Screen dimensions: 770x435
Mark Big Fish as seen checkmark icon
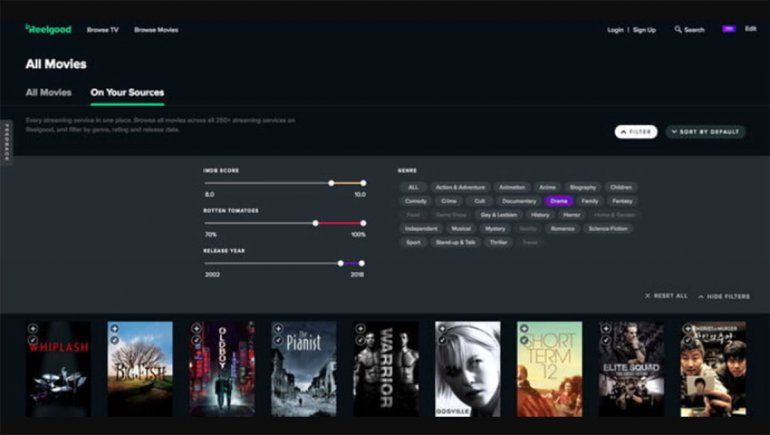[114, 340]
